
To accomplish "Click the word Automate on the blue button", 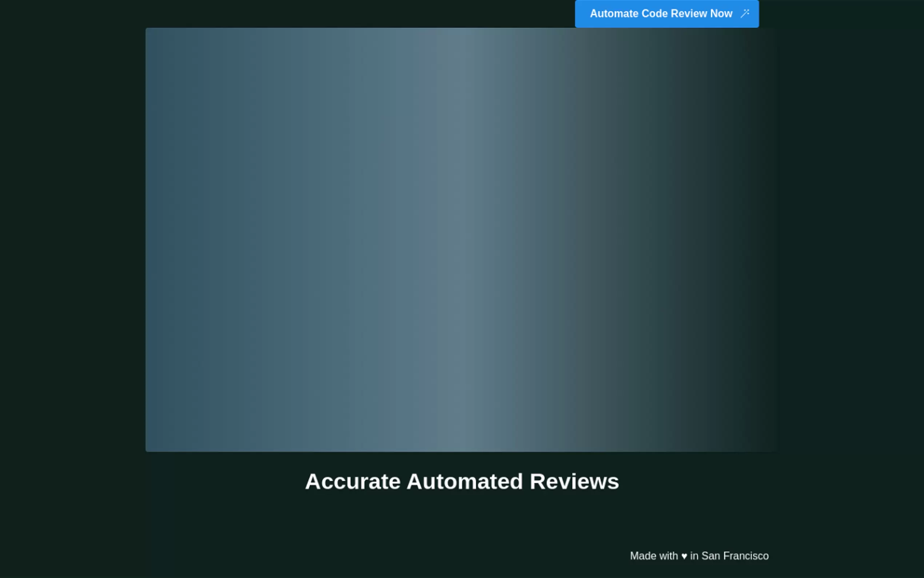I will (614, 14).
